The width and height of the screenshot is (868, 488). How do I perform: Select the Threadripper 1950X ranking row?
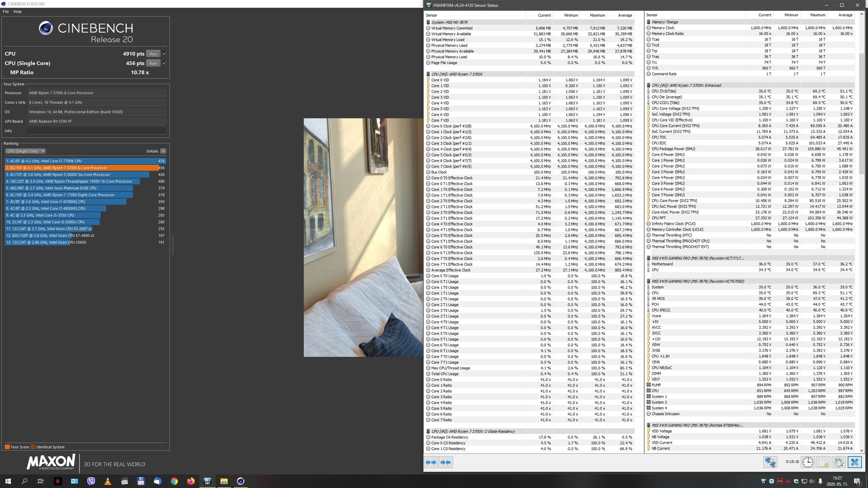coord(86,181)
